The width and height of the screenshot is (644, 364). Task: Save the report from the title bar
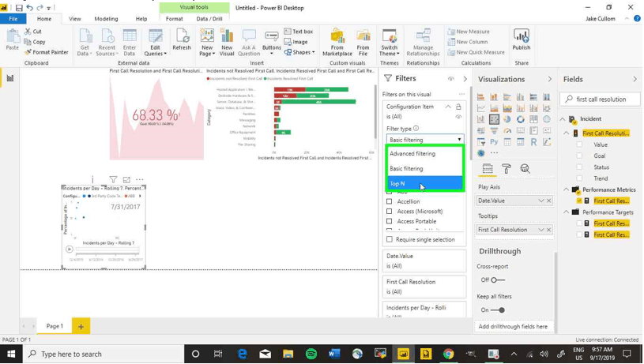coord(19,8)
